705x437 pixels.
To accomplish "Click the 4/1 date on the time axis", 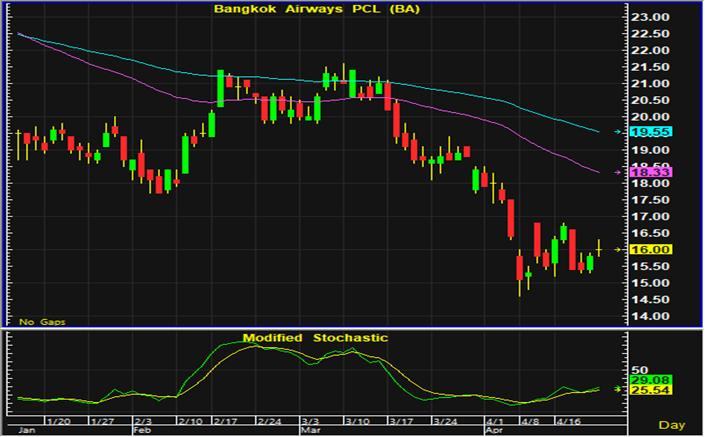I will pyautogui.click(x=495, y=421).
